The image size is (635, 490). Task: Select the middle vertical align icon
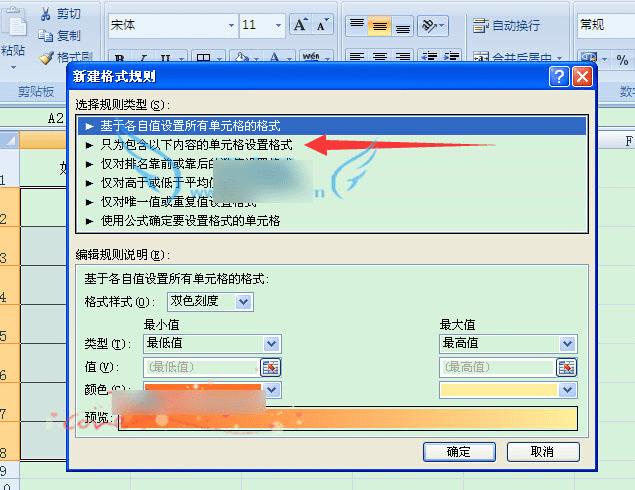point(379,26)
